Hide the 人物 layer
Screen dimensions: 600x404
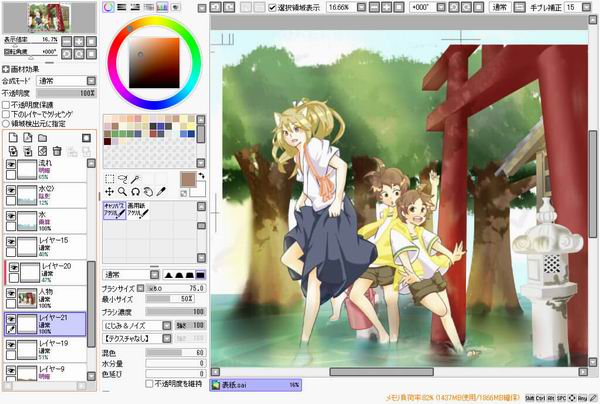[x=11, y=293]
